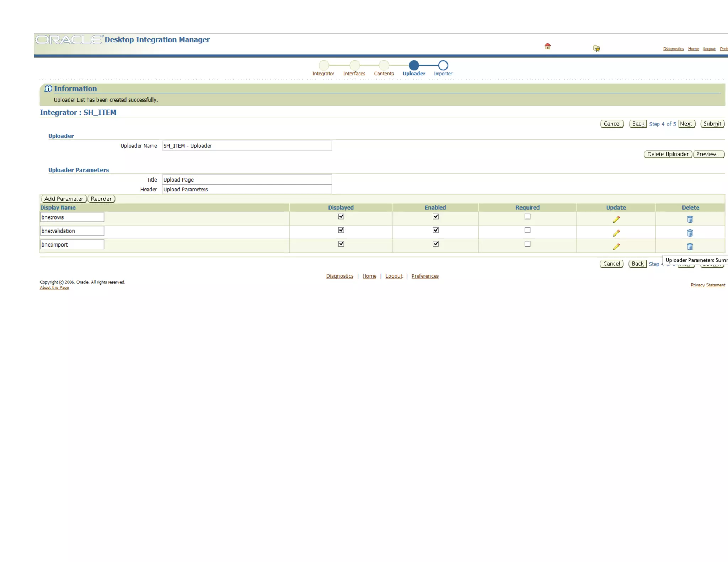Click the red home icon in header
Image resolution: width=728 pixels, height=562 pixels.
[547, 46]
